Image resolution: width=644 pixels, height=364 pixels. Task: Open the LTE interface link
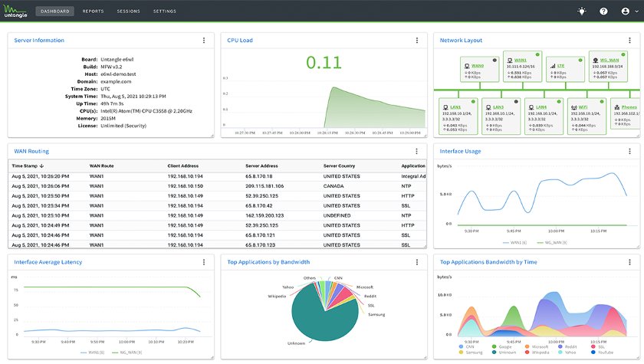(x=561, y=66)
